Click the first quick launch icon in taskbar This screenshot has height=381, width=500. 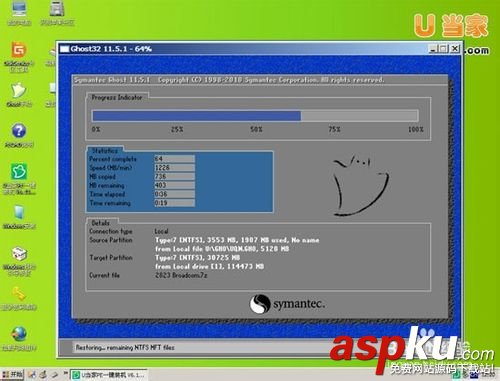[32, 375]
